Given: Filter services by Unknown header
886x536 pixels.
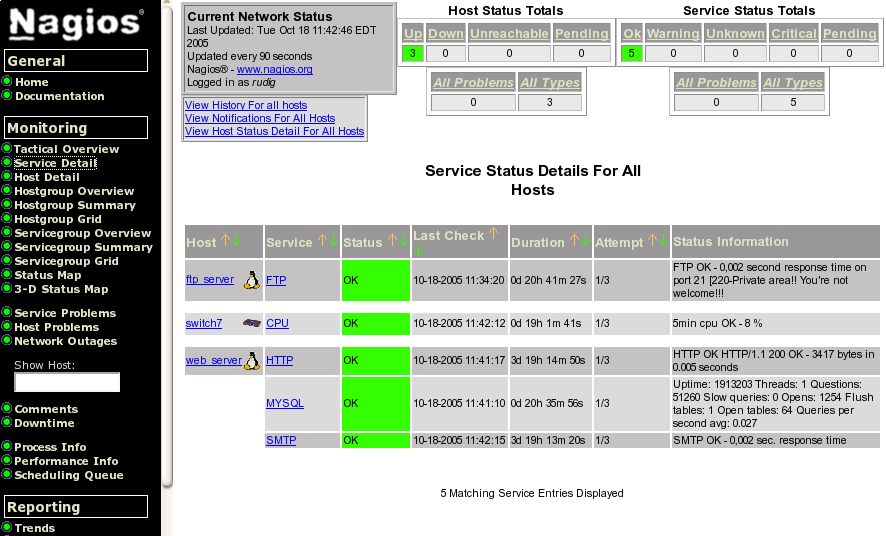Looking at the screenshot, I should click(735, 34).
